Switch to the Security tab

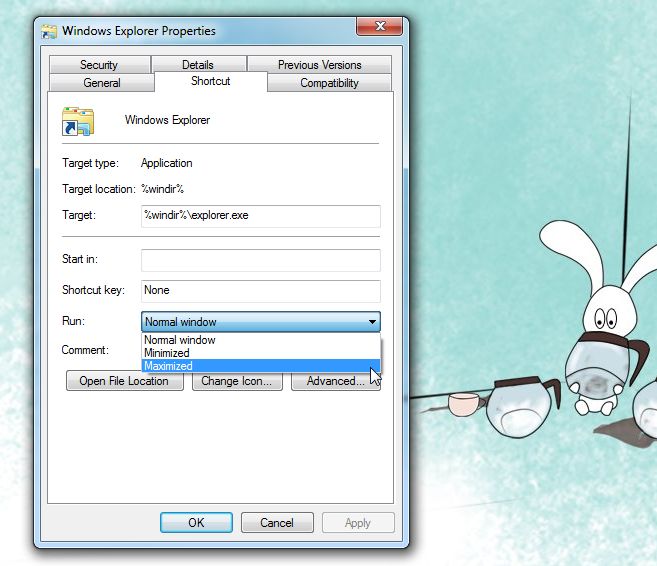[99, 65]
